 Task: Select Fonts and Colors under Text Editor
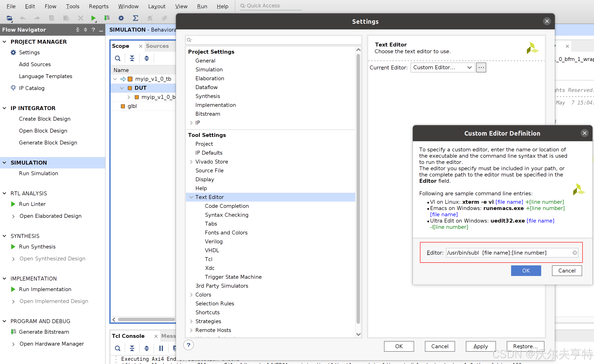pos(226,233)
